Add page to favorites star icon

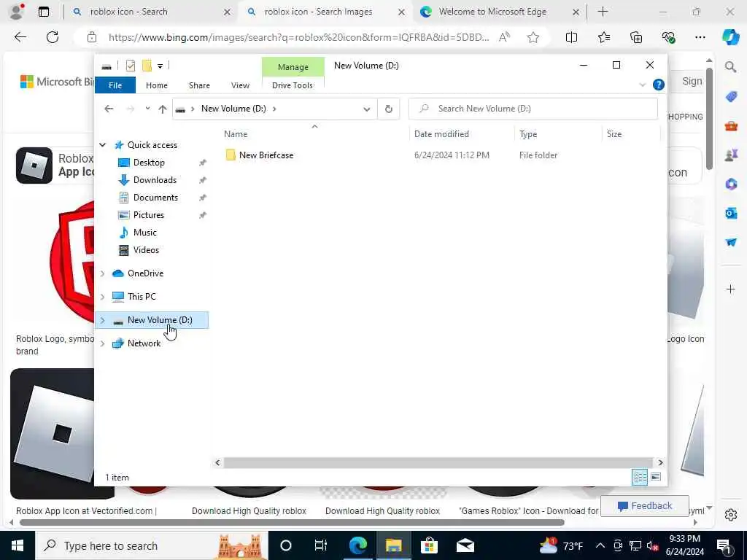tap(533, 37)
